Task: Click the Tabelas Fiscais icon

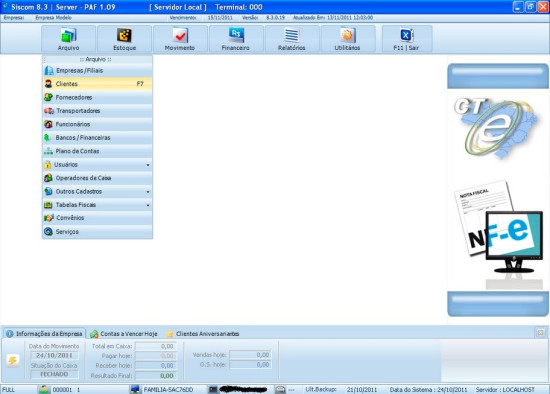Action: [48, 205]
